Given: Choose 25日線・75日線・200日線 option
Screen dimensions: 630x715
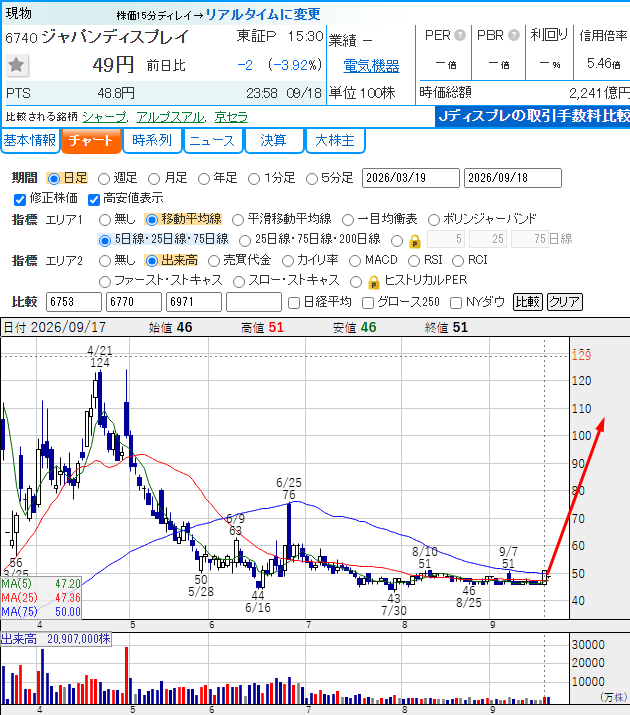Looking at the screenshot, I should 245,240.
